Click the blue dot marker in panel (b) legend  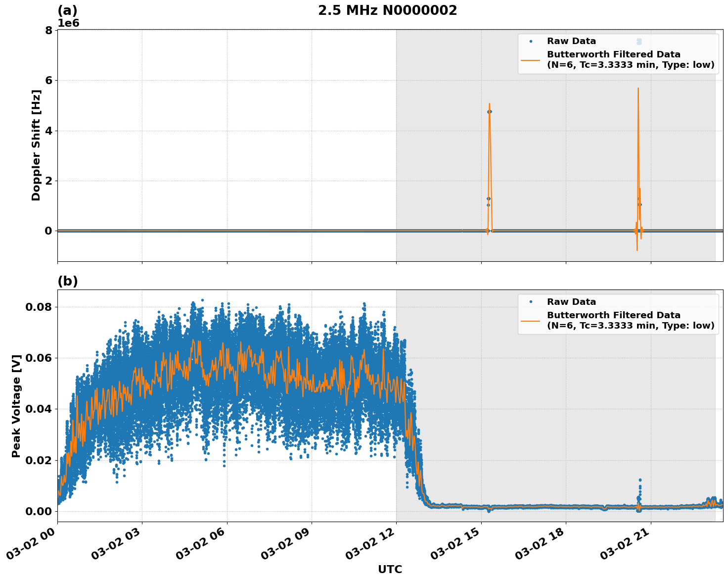click(x=531, y=302)
